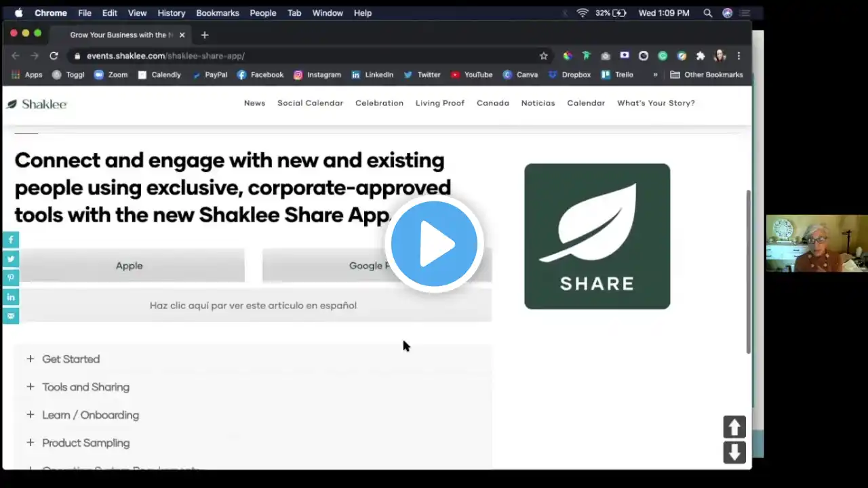Click the page scroll-down arrow button
868x488 pixels.
click(734, 452)
